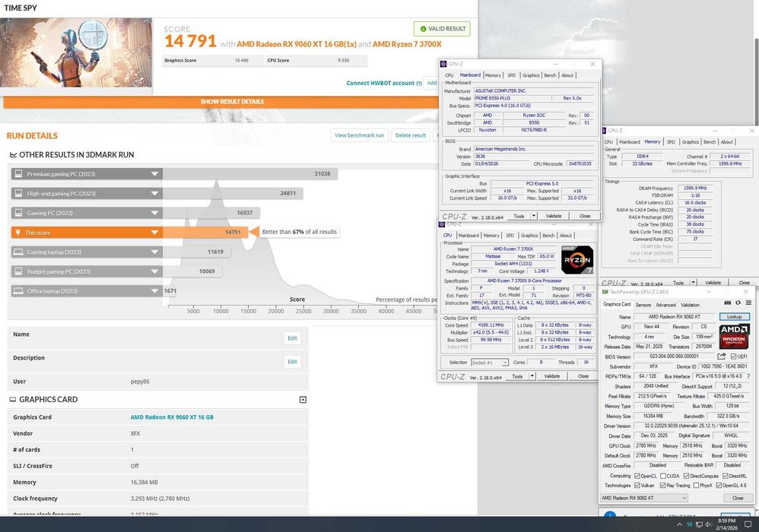Click GPU-Z refresh icon
Image resolution: width=759 pixels, height=532 pixels.
coord(738,302)
